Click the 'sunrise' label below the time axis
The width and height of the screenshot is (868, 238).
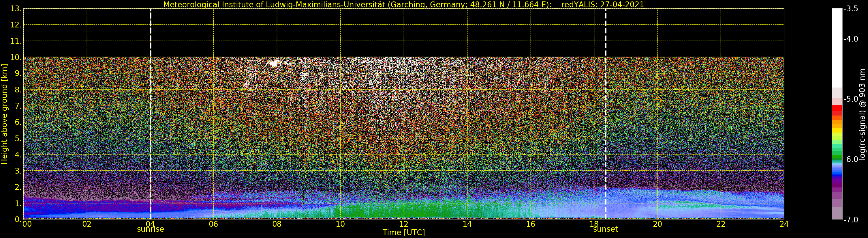pyautogui.click(x=150, y=229)
